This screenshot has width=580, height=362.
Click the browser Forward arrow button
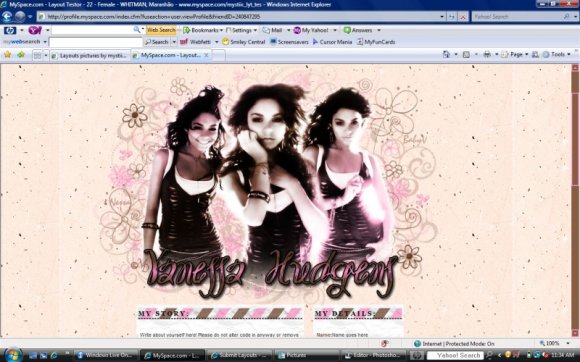coord(20,17)
